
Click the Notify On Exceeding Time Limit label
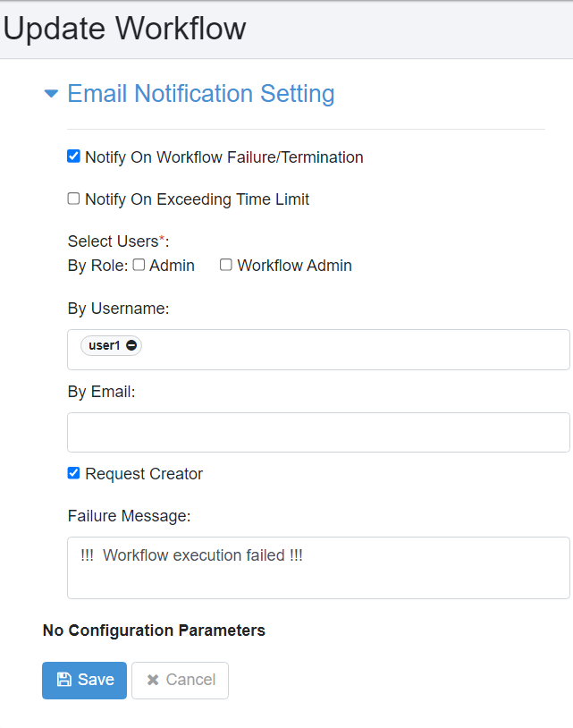[x=197, y=199]
